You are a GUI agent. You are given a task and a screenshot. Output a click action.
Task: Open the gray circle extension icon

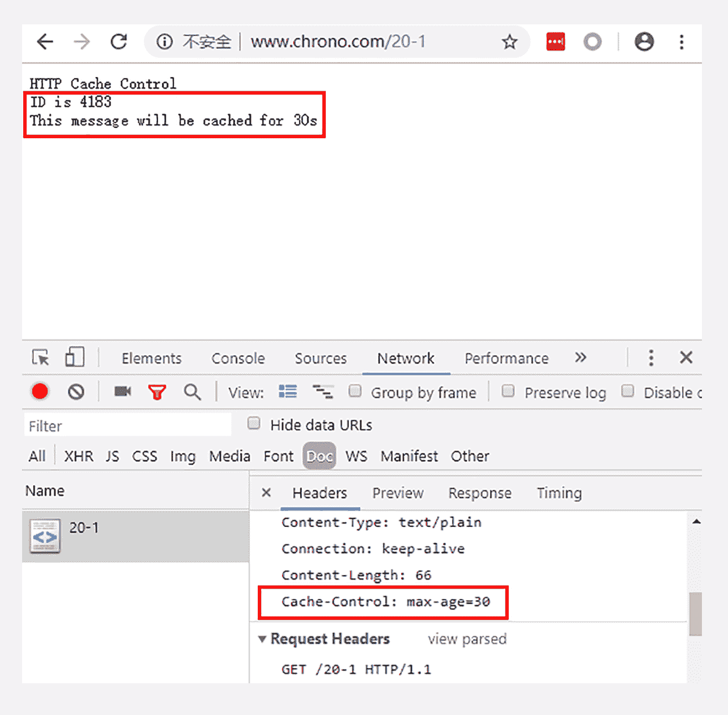(x=593, y=41)
